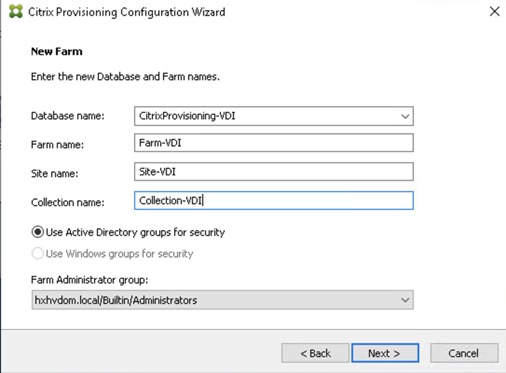This screenshot has height=373, width=506.
Task: Click the New Farm heading
Action: [x=56, y=52]
